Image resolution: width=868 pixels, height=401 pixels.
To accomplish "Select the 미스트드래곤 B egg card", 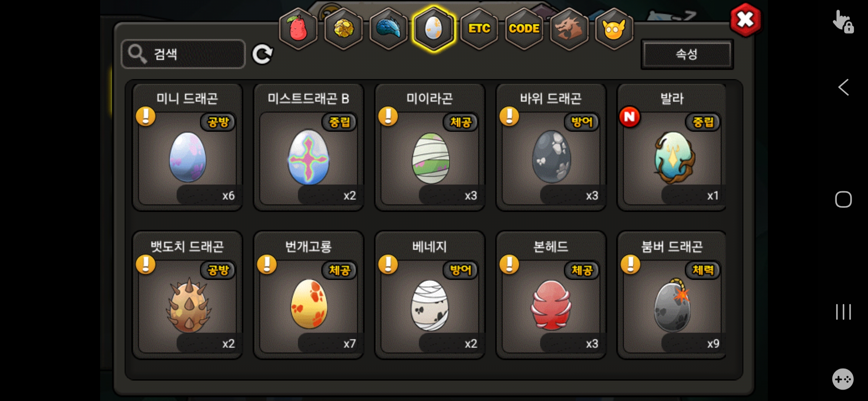I will 308,147.
